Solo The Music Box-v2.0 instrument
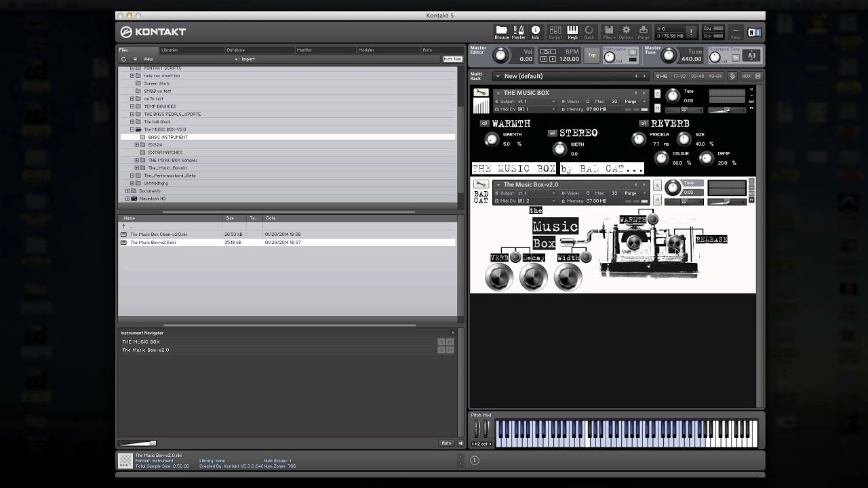868x488 pixels. tap(657, 185)
